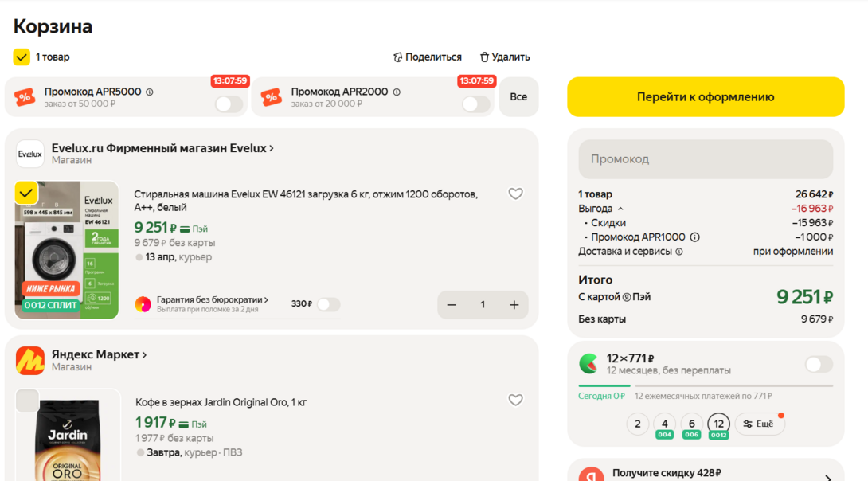Open Гарантия без бюрократии details
Viewport: 868px width, 481px height.
213,299
